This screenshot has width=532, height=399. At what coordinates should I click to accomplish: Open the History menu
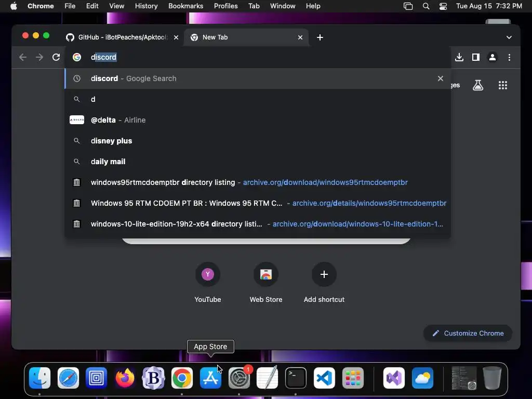[146, 6]
